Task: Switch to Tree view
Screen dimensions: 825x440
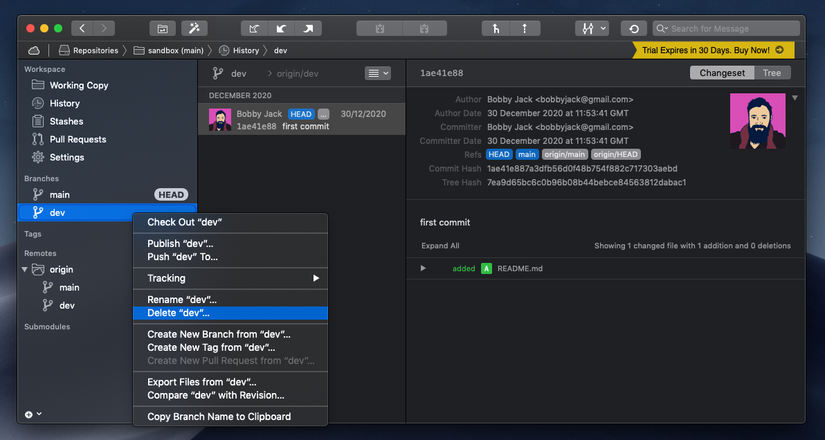Action: pyautogui.click(x=771, y=73)
